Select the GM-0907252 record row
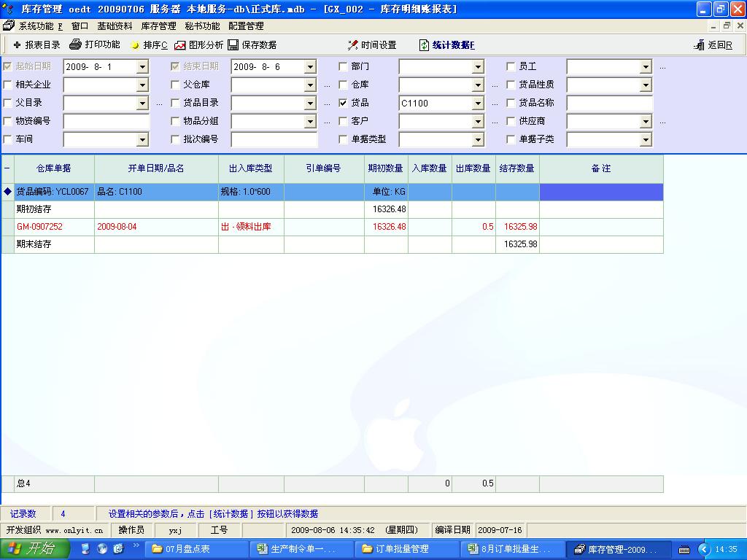Viewport: 747px width, 560px height. [40, 227]
